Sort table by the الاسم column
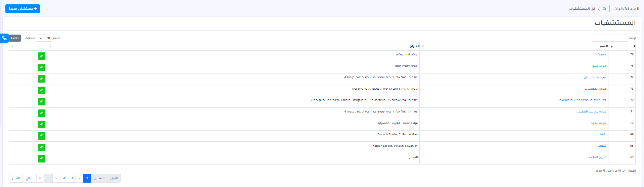The width and height of the screenshot is (644, 187). [x=603, y=46]
